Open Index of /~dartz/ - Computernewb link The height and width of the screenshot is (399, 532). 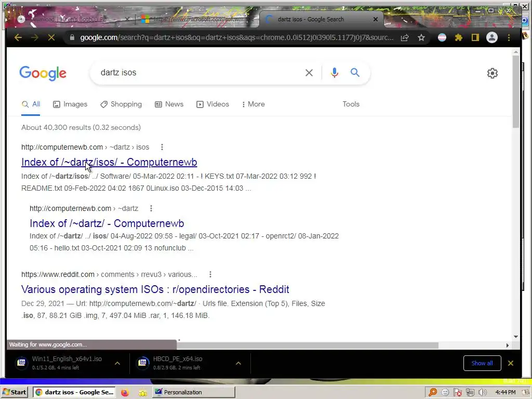click(107, 223)
